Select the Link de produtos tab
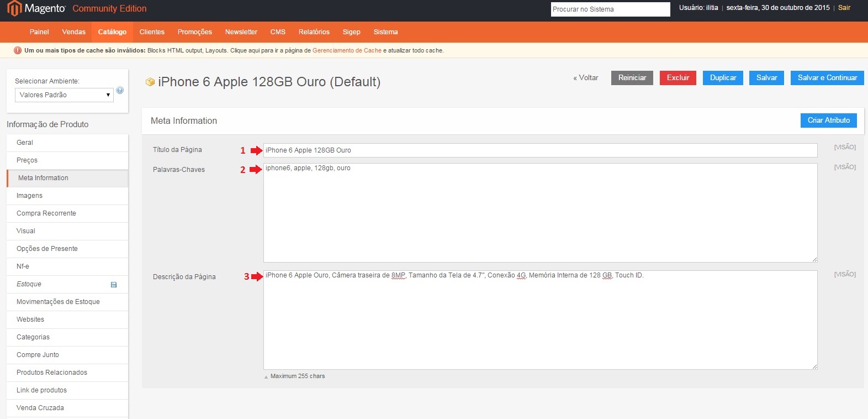 click(67, 390)
